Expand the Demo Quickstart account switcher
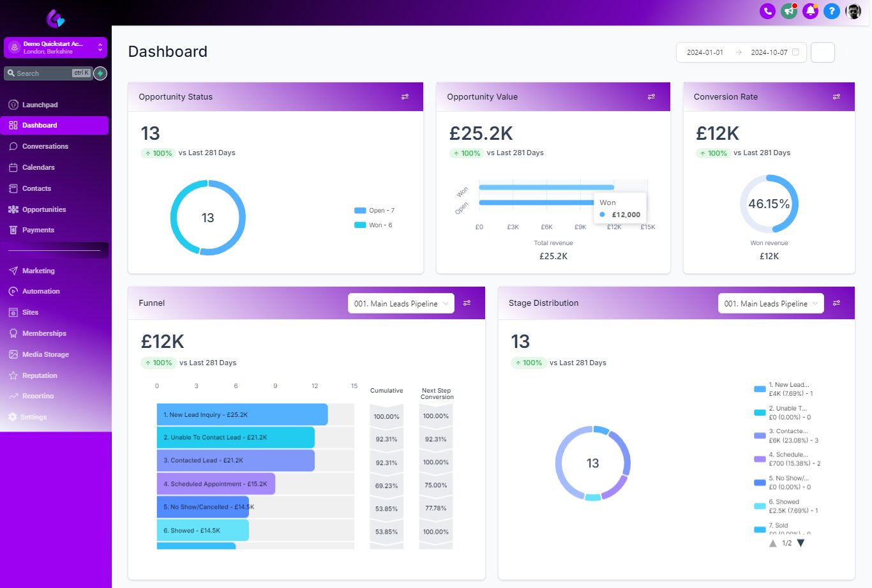Image resolution: width=872 pixels, height=588 pixels. click(56, 47)
